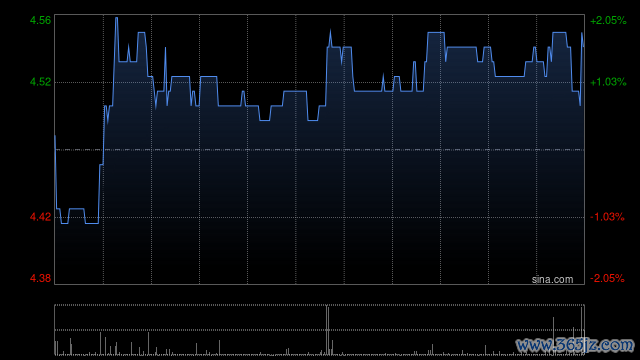This screenshot has height=360, width=640.
Task: Click the 4.38 price axis label
Action: pyautogui.click(x=40, y=278)
